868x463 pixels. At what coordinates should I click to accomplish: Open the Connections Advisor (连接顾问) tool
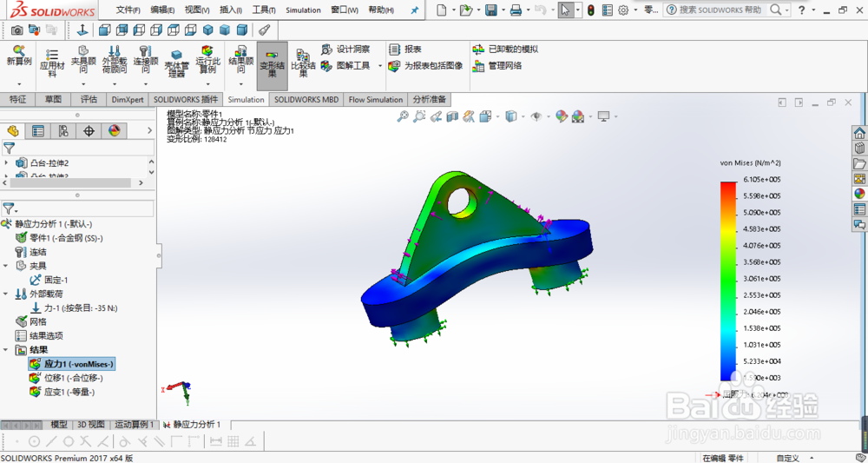point(146,59)
